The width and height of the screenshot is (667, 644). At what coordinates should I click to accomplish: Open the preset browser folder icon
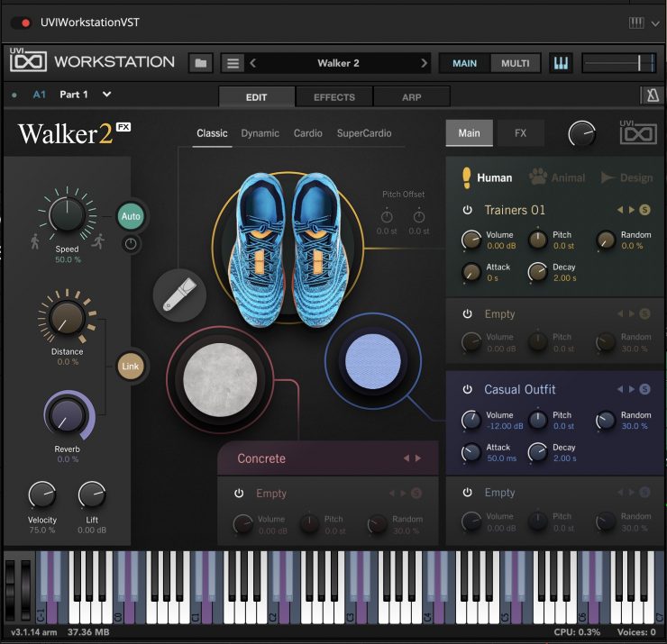201,63
